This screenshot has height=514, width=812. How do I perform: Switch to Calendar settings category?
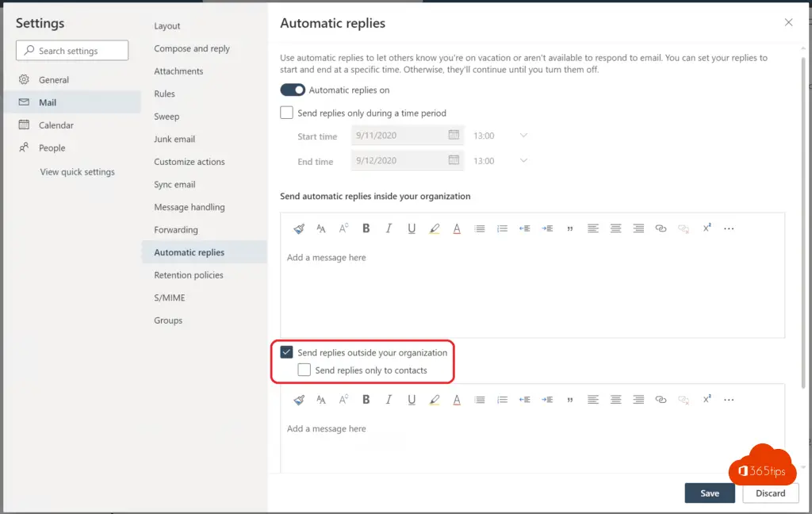[x=56, y=125]
